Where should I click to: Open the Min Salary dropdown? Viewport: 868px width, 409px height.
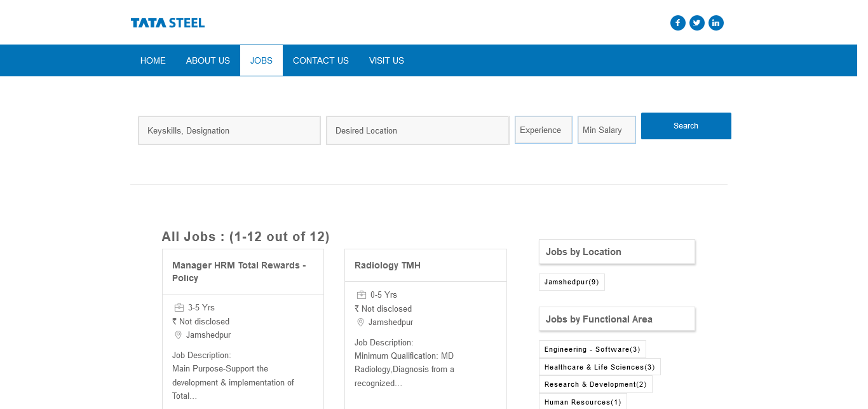click(606, 130)
